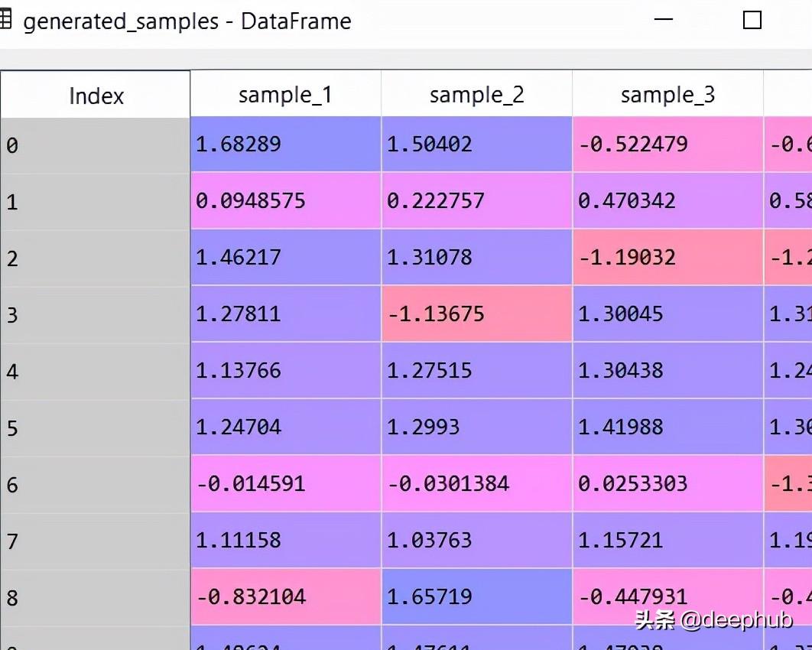Click cell with value -1.13675

coord(476,314)
